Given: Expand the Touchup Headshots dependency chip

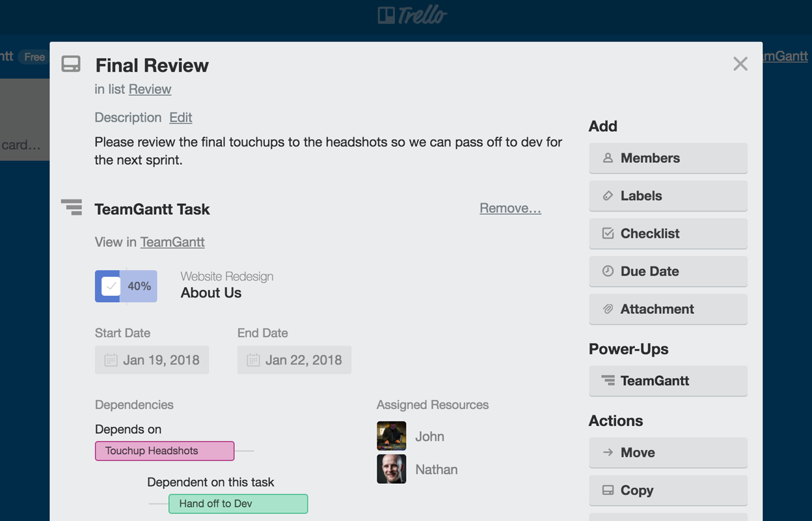Looking at the screenshot, I should [164, 451].
